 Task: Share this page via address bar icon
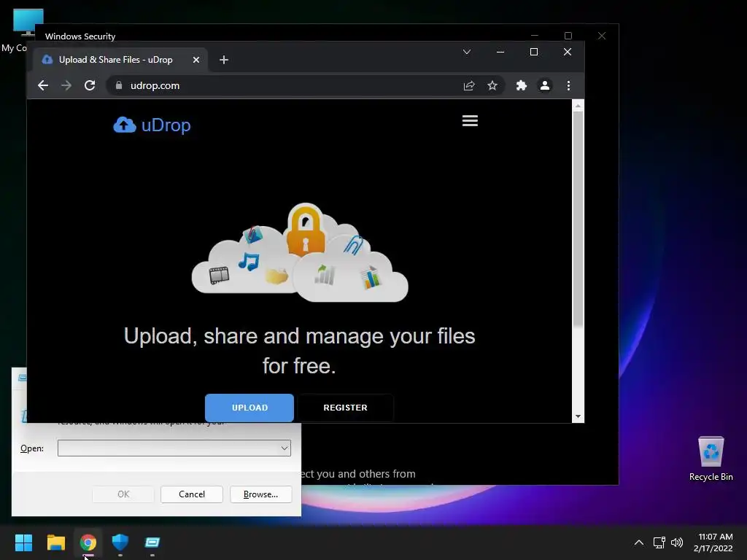tap(469, 86)
